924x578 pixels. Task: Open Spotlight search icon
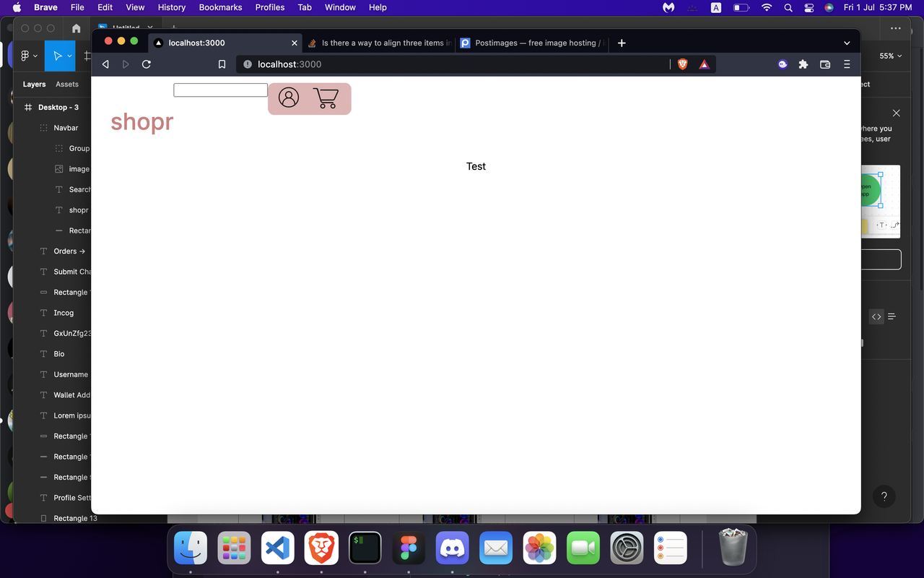coord(788,7)
